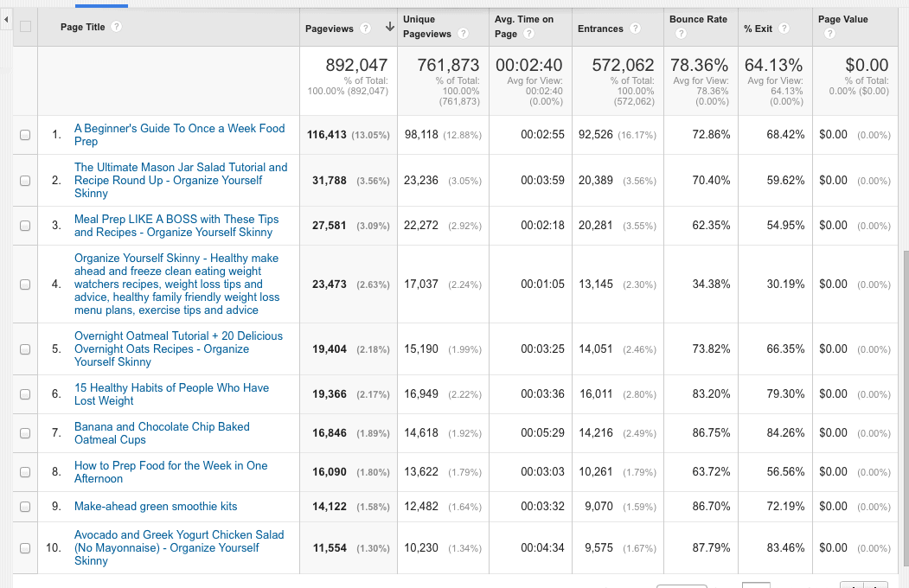Image resolution: width=909 pixels, height=588 pixels.
Task: Sort by the Entrances column header
Action: [x=600, y=29]
